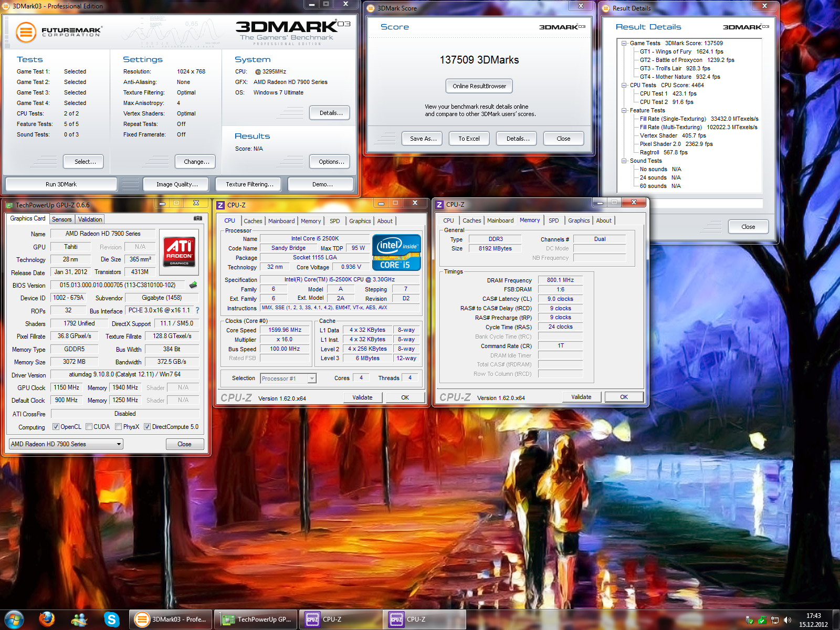The height and width of the screenshot is (630, 840).
Task: Toggle the DirectCompute 5.0 checkbox
Action: (147, 427)
